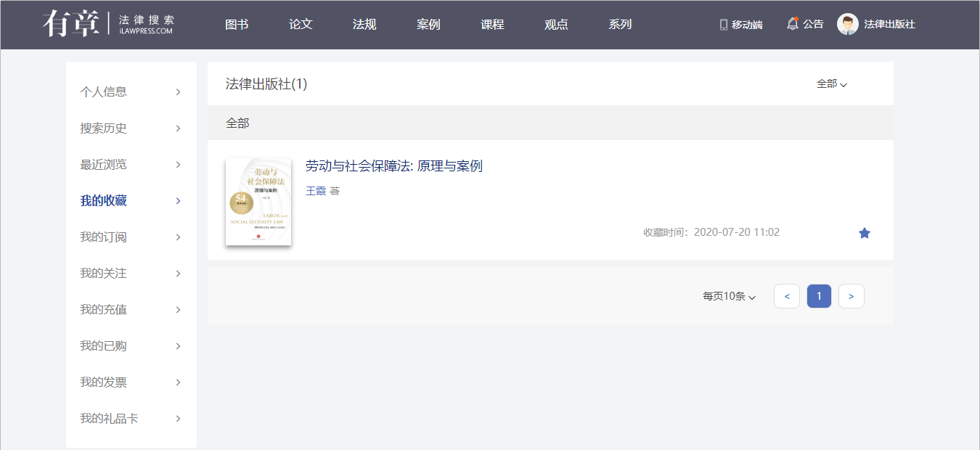Select 案例 in top navigation
980x450 pixels.
click(428, 25)
